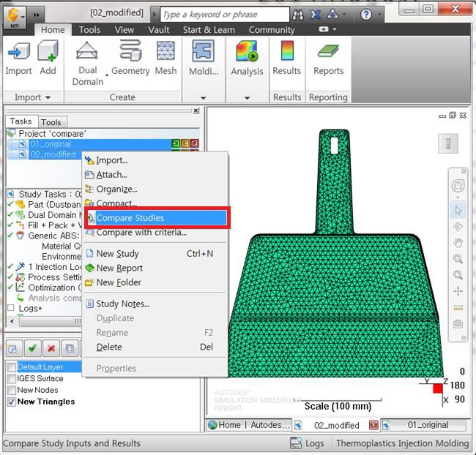Open the Help dropdown arrow
The width and height of the screenshot is (476, 455).
tap(379, 14)
